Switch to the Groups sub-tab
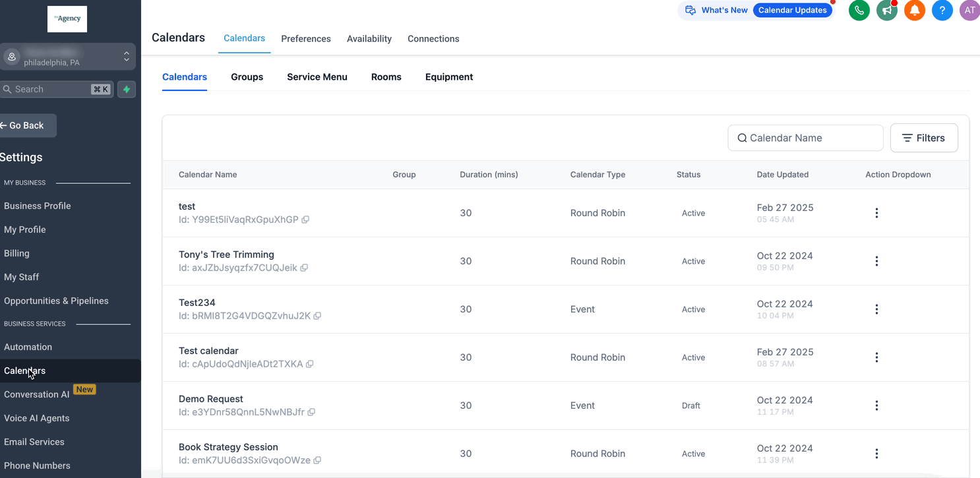 coord(247,77)
